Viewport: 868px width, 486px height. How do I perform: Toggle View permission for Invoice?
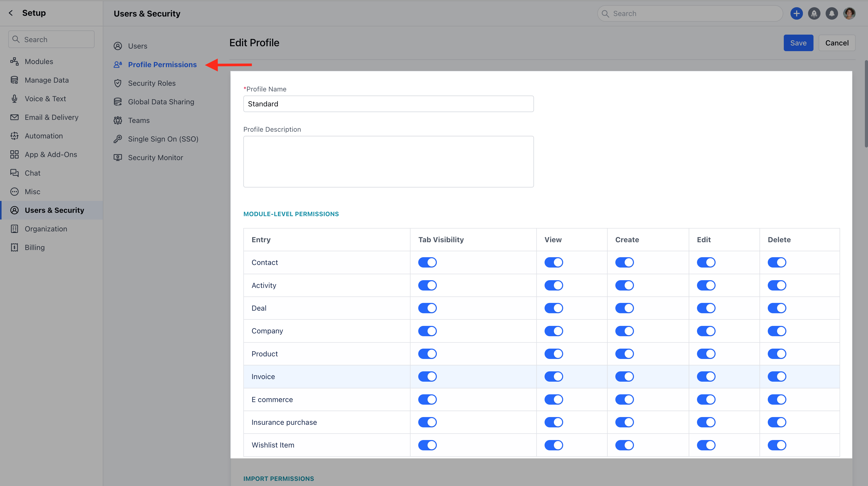coord(554,377)
